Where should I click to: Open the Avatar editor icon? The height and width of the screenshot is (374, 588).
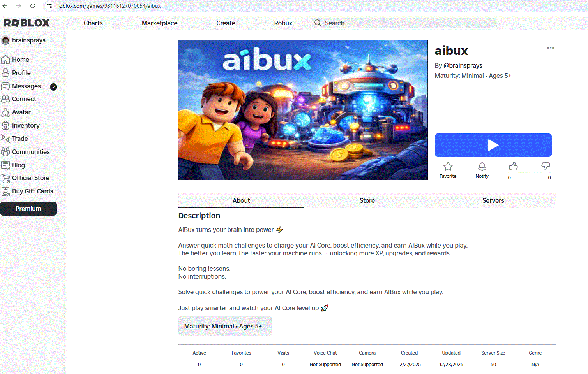point(5,112)
